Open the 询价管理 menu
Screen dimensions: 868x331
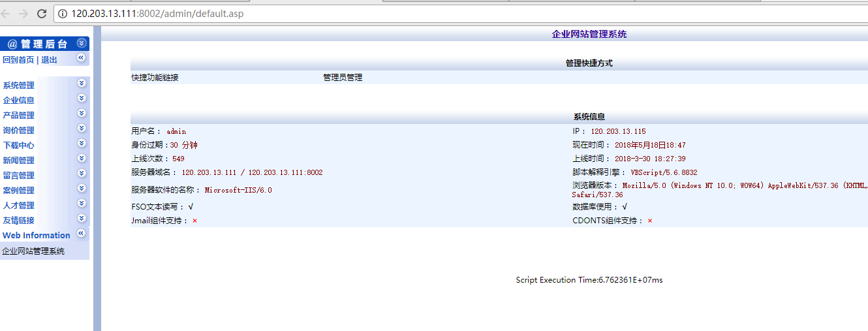point(19,131)
